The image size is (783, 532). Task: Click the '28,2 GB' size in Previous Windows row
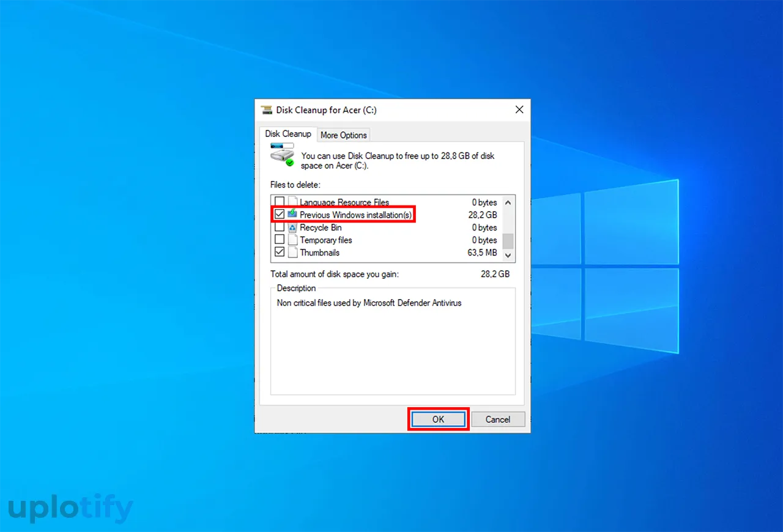point(483,215)
